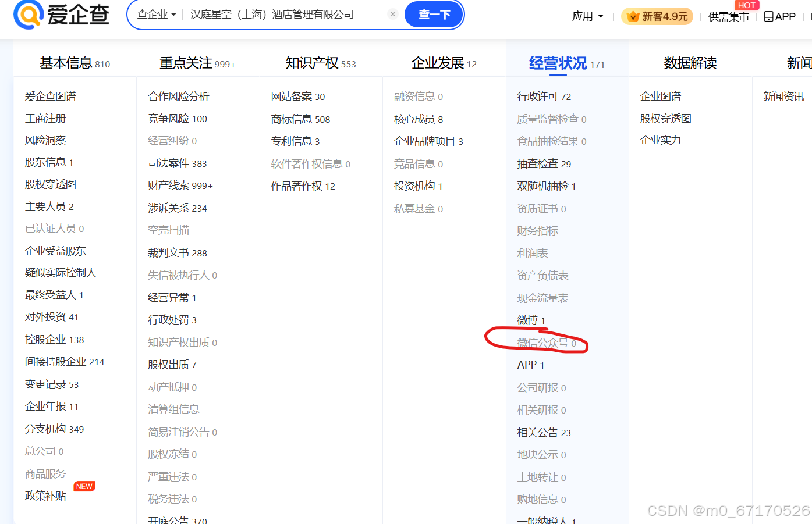Open 微博 1 entry
Image resolution: width=812 pixels, height=524 pixels.
pyautogui.click(x=531, y=320)
